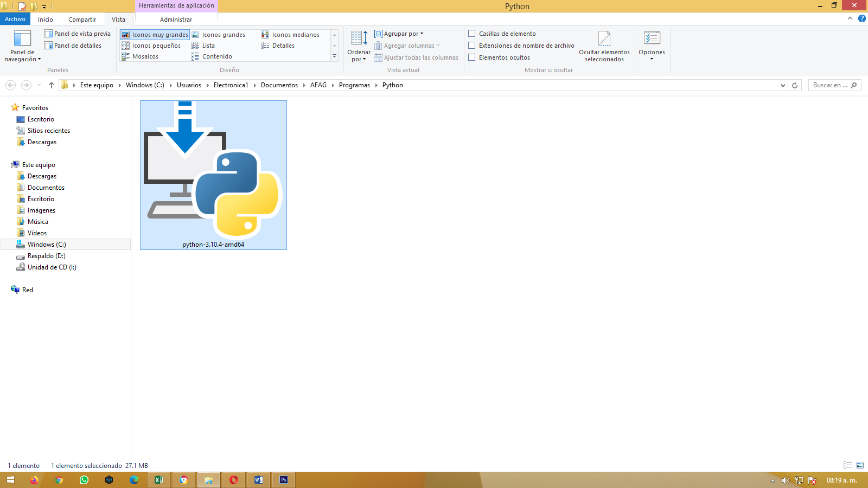This screenshot has width=868, height=488.
Task: Select Iconos pequeños layout
Action: click(x=151, y=46)
